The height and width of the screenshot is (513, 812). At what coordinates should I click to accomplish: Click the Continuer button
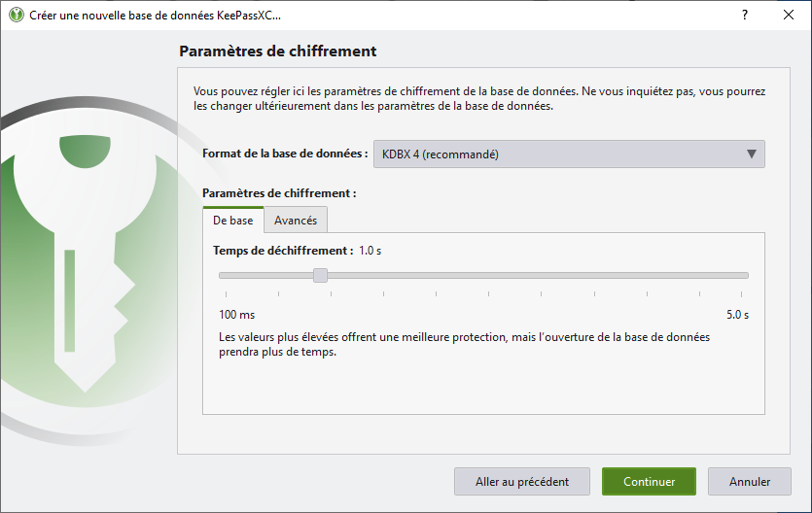[x=649, y=482]
